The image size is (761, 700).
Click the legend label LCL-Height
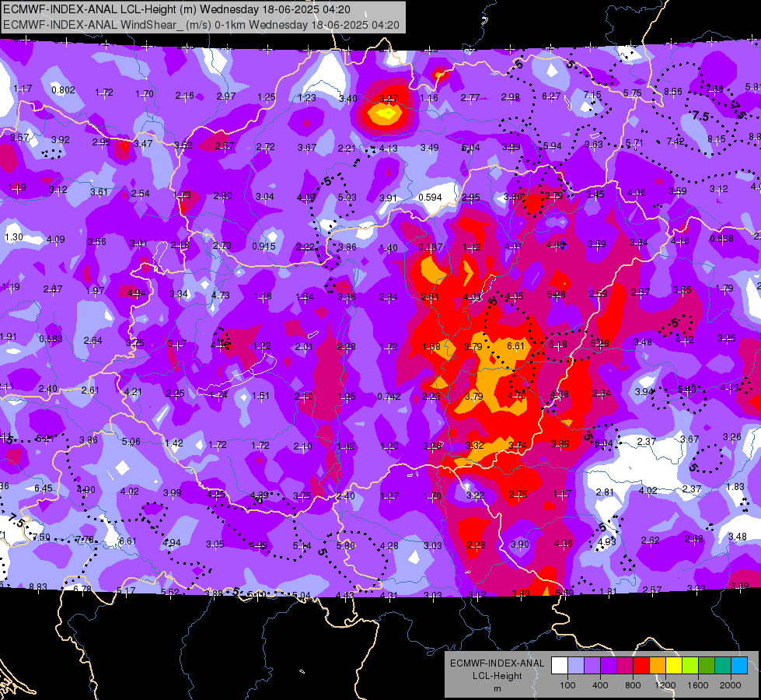(x=497, y=676)
